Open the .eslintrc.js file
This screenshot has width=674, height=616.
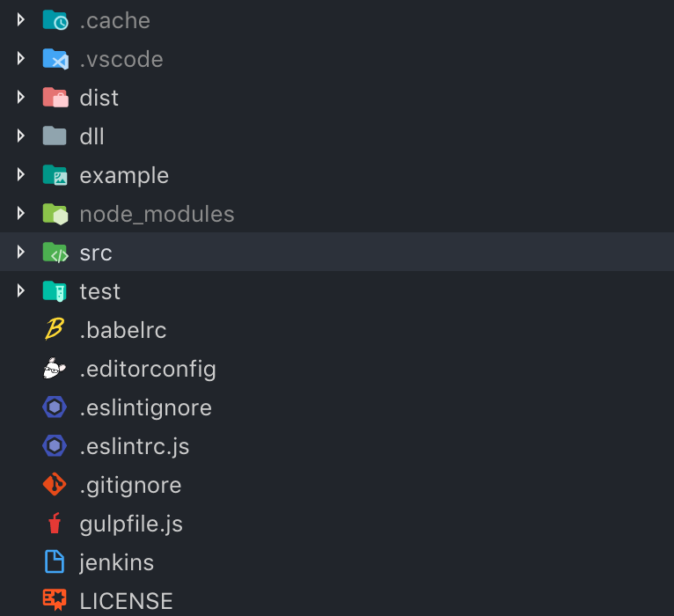[135, 446]
